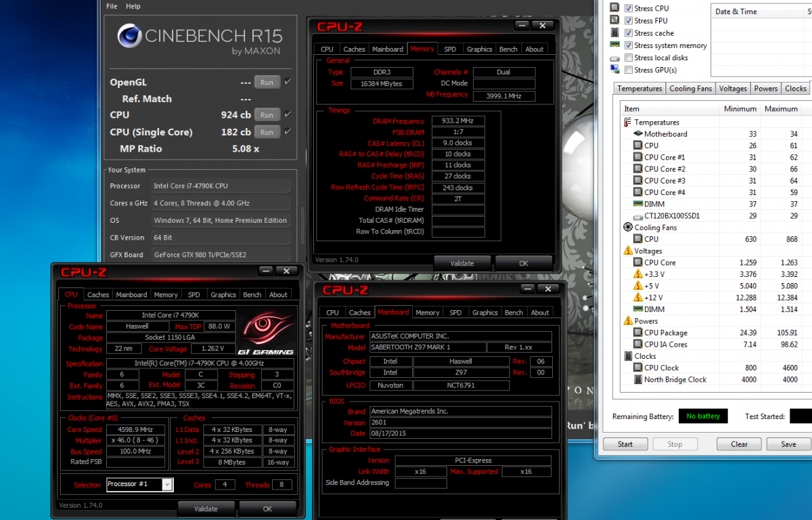Show the Clocks tab

coord(796,89)
